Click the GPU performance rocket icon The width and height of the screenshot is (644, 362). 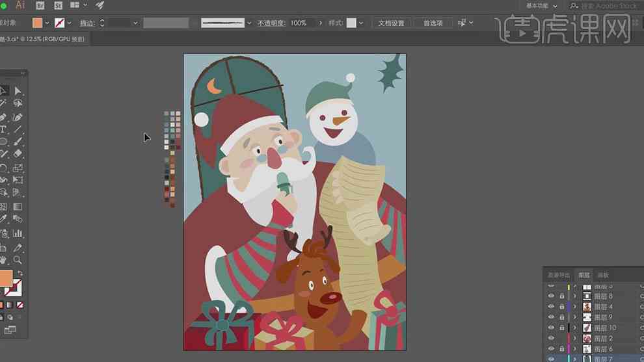100,5
